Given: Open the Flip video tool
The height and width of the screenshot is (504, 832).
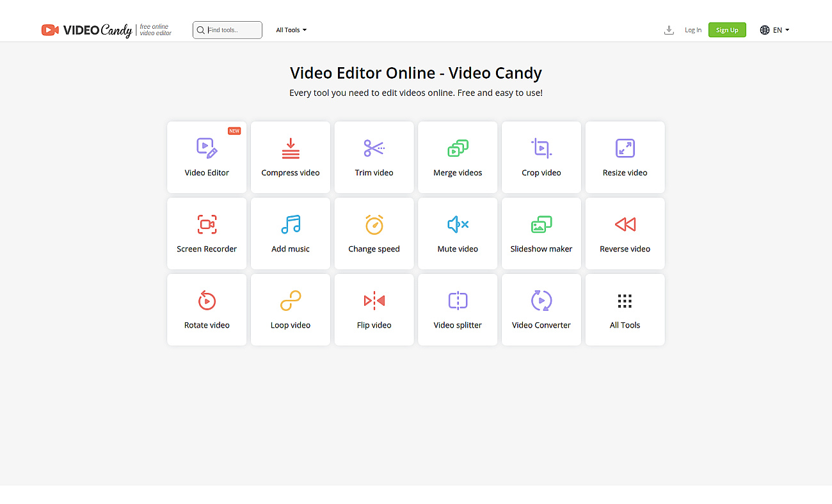Looking at the screenshot, I should pos(374,310).
